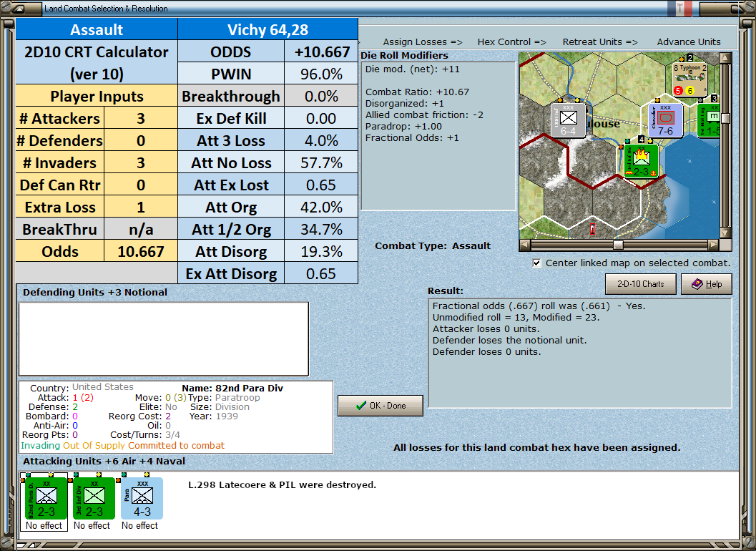Viewport: 756px width, 551px height.
Task: Click the "Unmodified roll = 13, Modified = 23." line
Action: pyautogui.click(x=516, y=318)
